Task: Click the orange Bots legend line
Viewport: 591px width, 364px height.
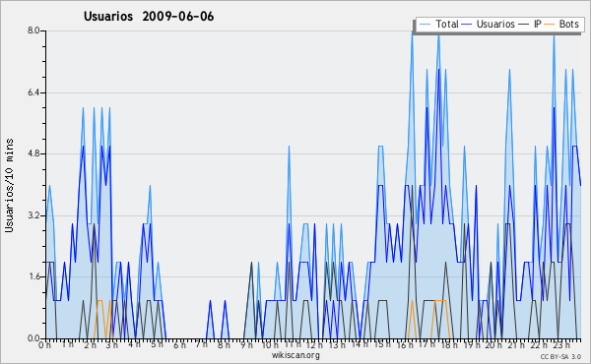Action: point(550,25)
